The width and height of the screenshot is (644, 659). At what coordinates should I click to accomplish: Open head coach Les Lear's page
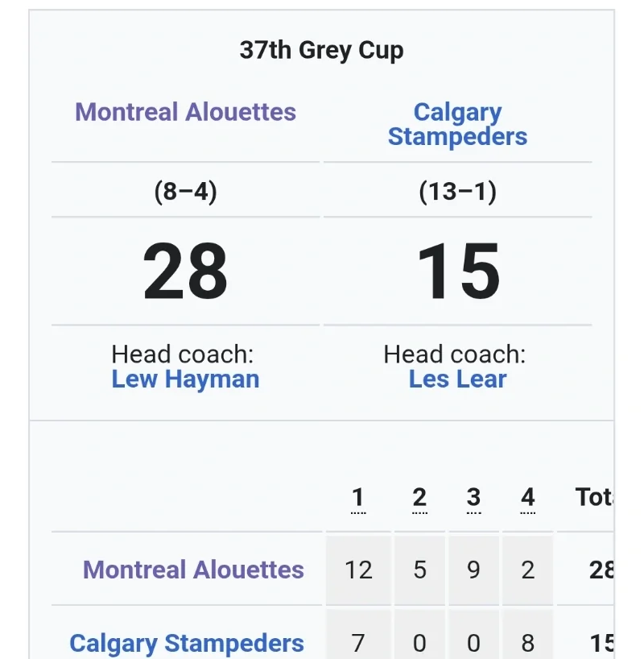click(457, 379)
